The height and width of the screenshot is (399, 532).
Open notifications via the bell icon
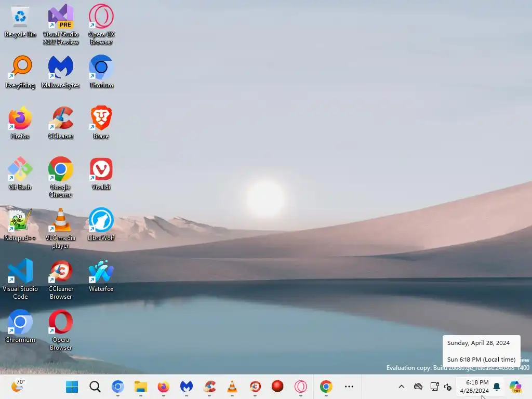[x=497, y=387]
